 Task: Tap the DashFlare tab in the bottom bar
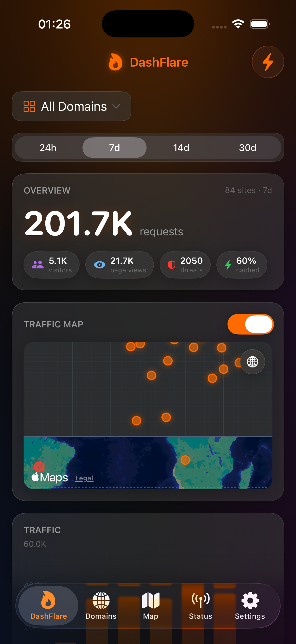click(48, 605)
